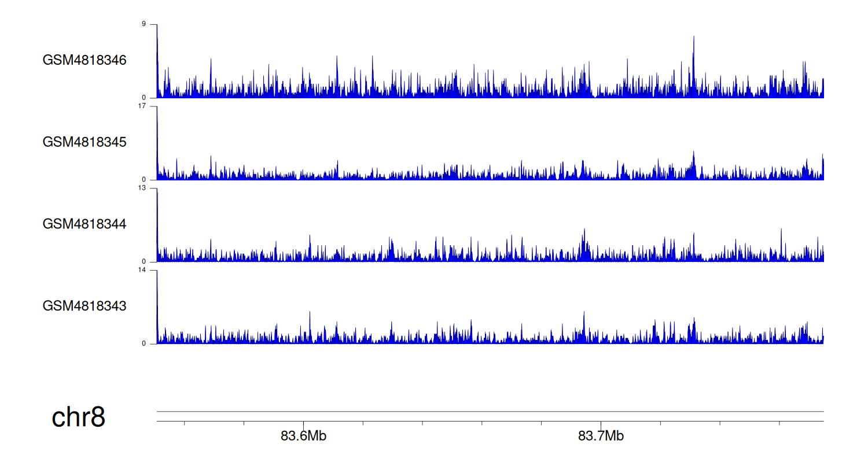Highlight the GSM4818343 track label
868x451 pixels.
[x=84, y=305]
